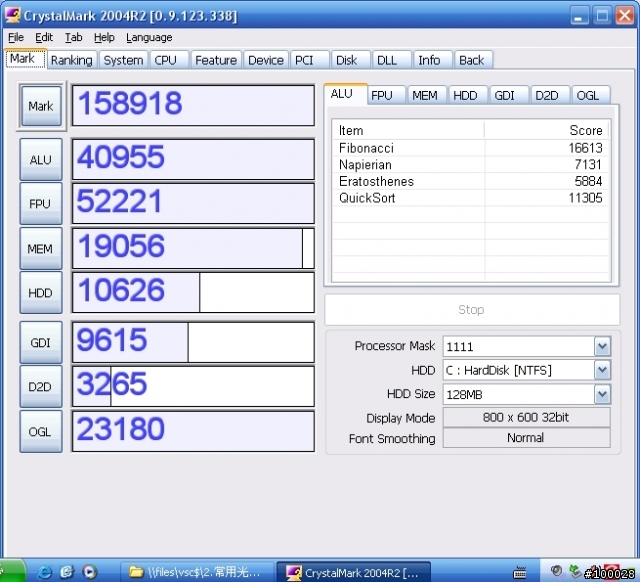Switch to the Ranking tab

click(72, 60)
